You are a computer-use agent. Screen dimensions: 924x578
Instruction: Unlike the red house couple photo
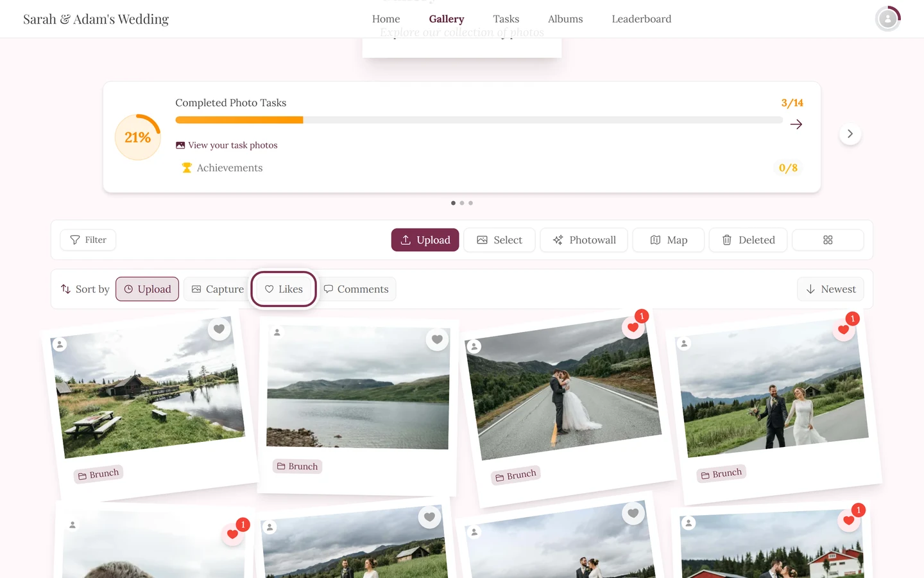pyautogui.click(x=848, y=521)
